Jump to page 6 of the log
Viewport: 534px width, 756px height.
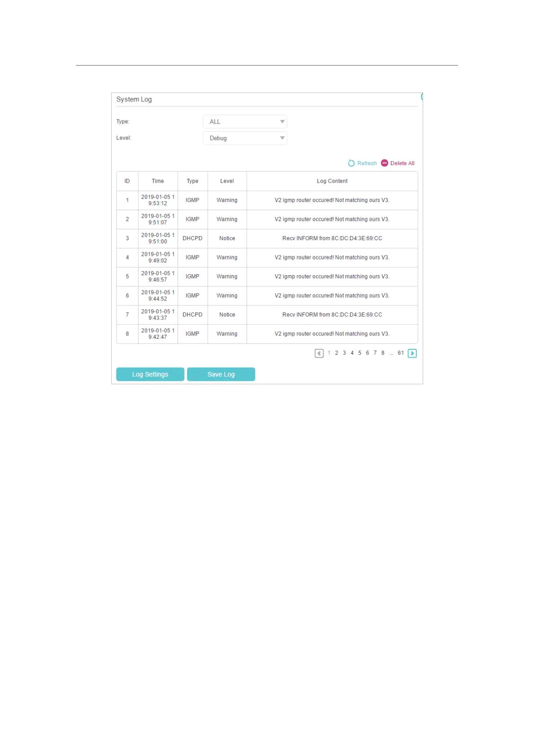click(x=367, y=353)
